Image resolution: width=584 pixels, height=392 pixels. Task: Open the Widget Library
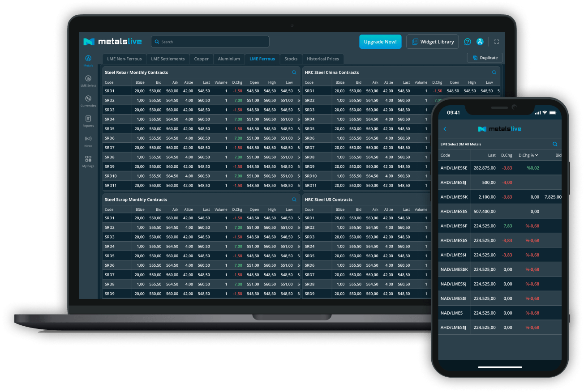[432, 42]
